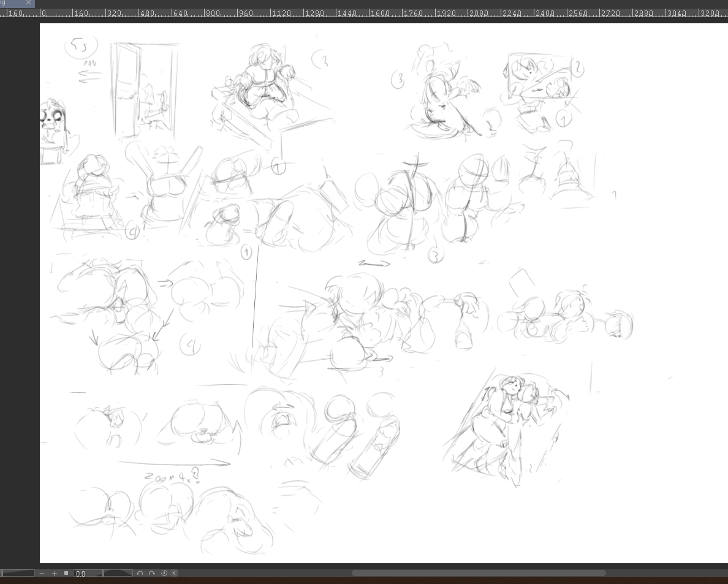Collapse the bottom bar with the left chevron

[x=174, y=574]
